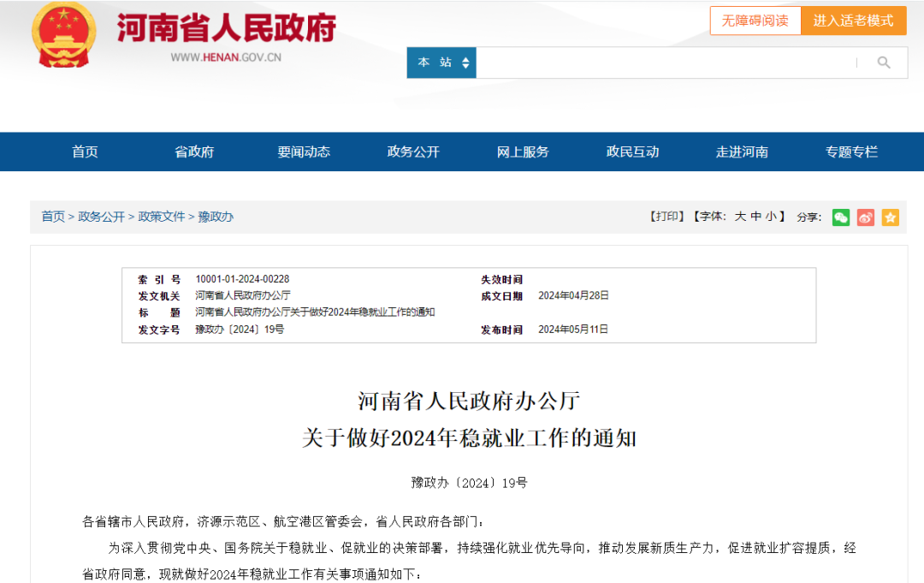The height and width of the screenshot is (583, 924).
Task: Click the magnifier icon to search
Action: (883, 62)
